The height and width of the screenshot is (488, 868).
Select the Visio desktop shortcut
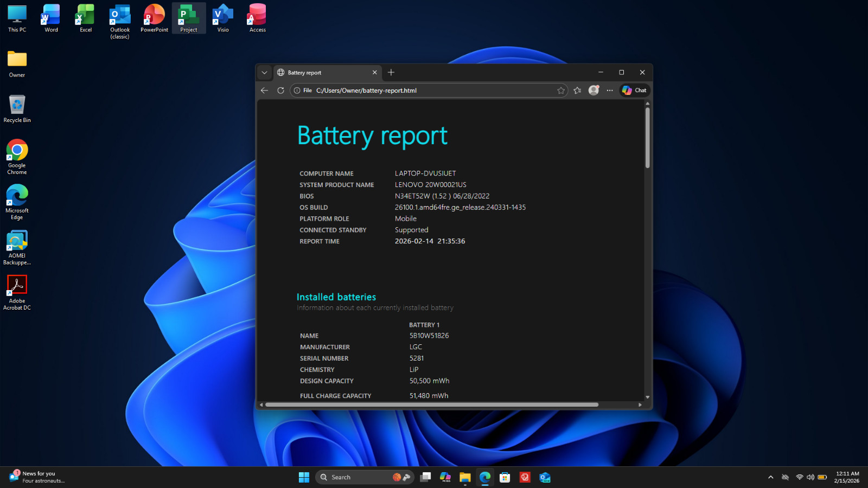223,18
